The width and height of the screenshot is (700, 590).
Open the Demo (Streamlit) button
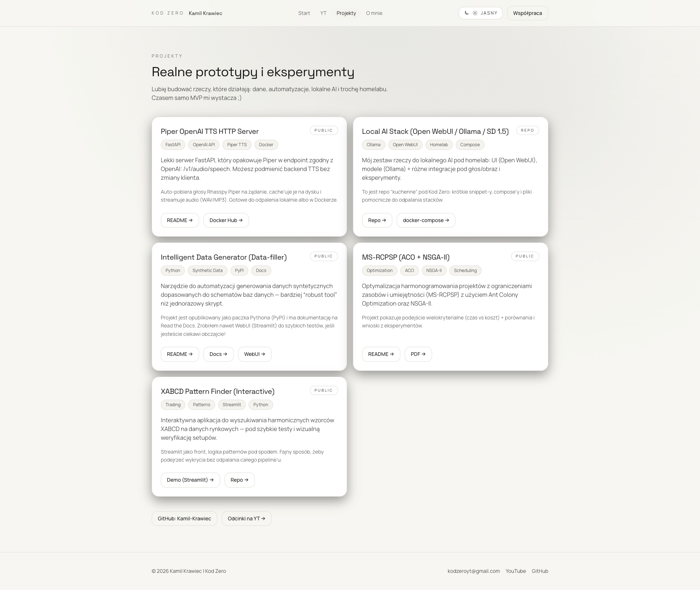[x=190, y=480]
